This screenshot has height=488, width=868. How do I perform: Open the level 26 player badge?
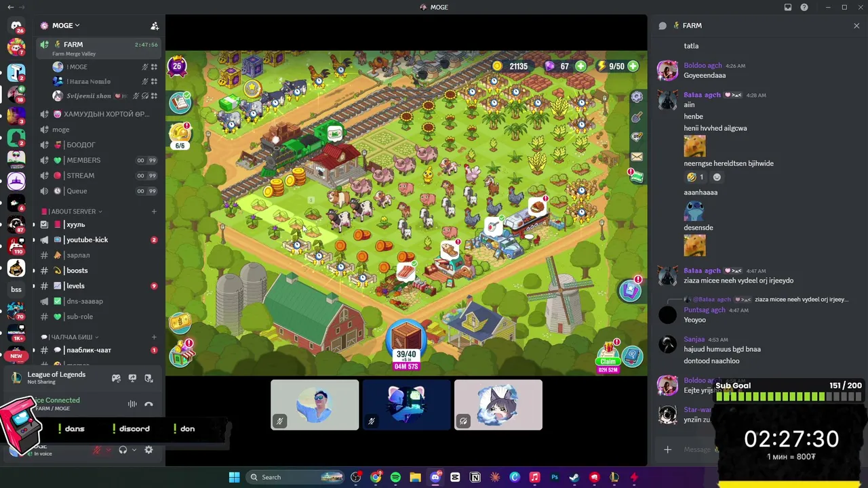click(x=177, y=66)
